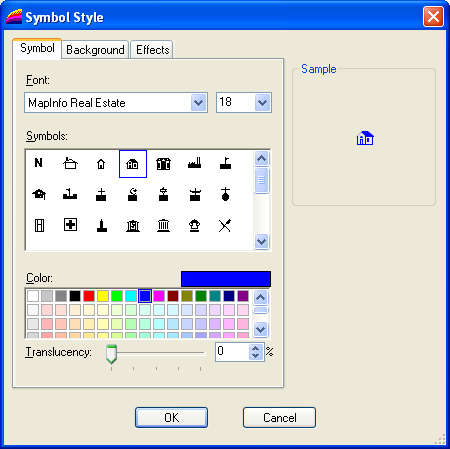Viewport: 450px width, 449px height.
Task: Switch to the Background tab
Action: [95, 50]
